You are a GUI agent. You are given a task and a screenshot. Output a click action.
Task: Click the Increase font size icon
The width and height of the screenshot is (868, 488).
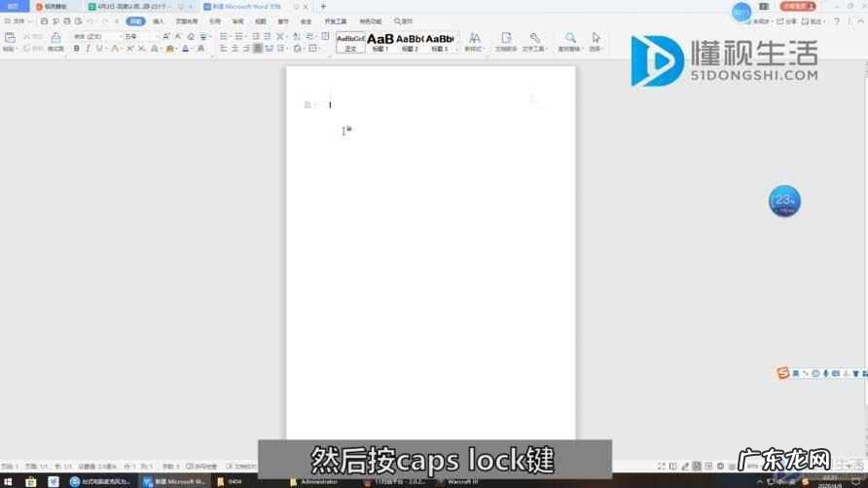point(166,37)
